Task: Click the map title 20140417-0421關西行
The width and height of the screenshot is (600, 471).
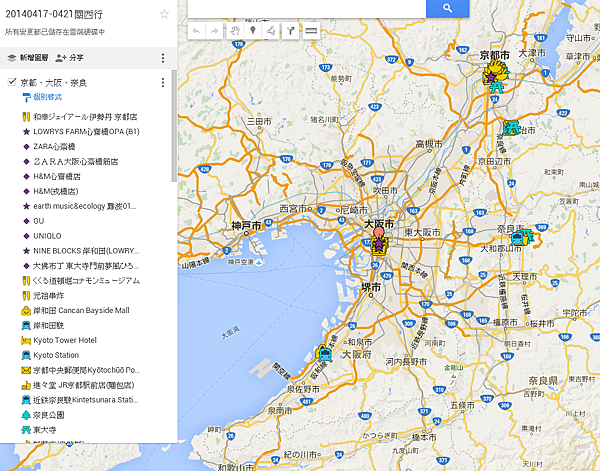Action: point(54,15)
